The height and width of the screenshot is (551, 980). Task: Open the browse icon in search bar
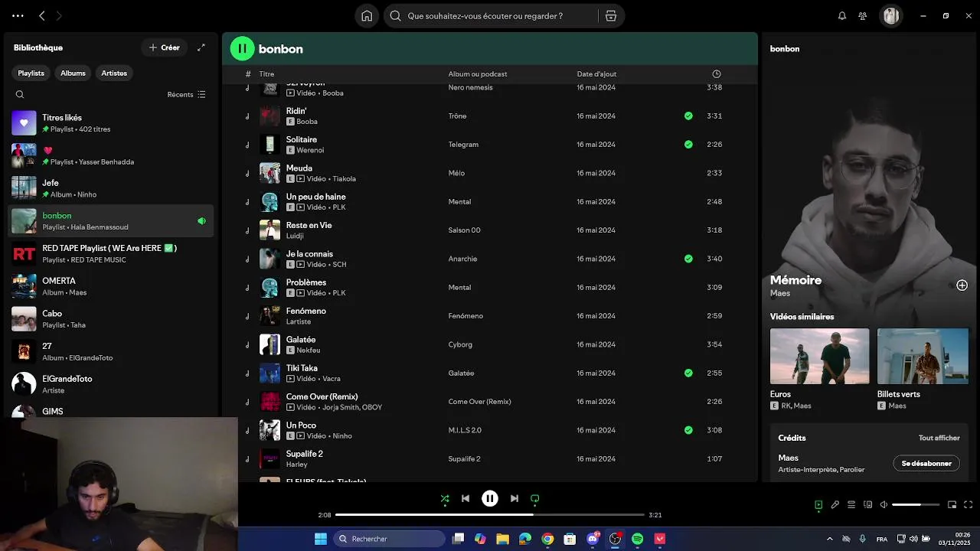click(x=611, y=16)
